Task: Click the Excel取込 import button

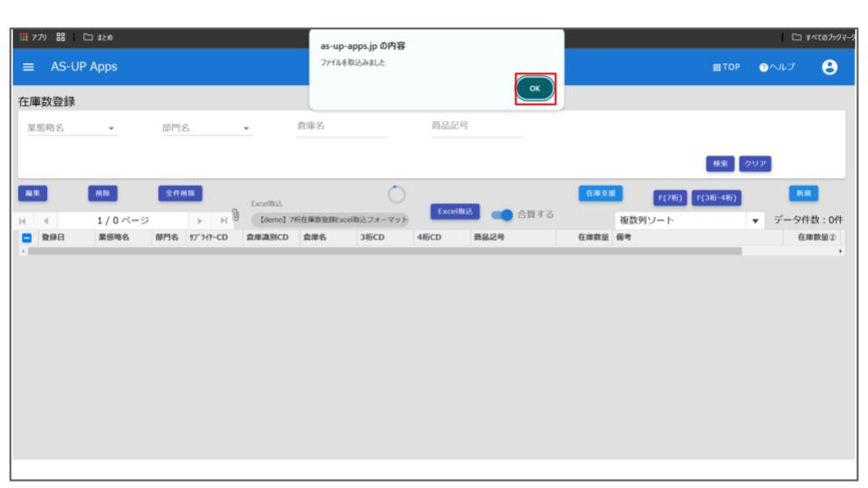Action: point(455,211)
